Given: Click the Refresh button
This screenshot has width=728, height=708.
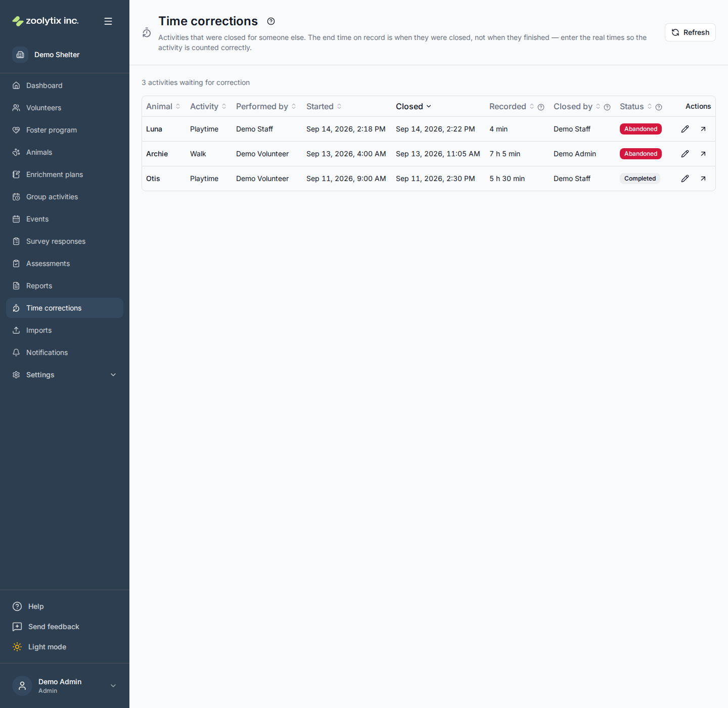Looking at the screenshot, I should coord(690,32).
